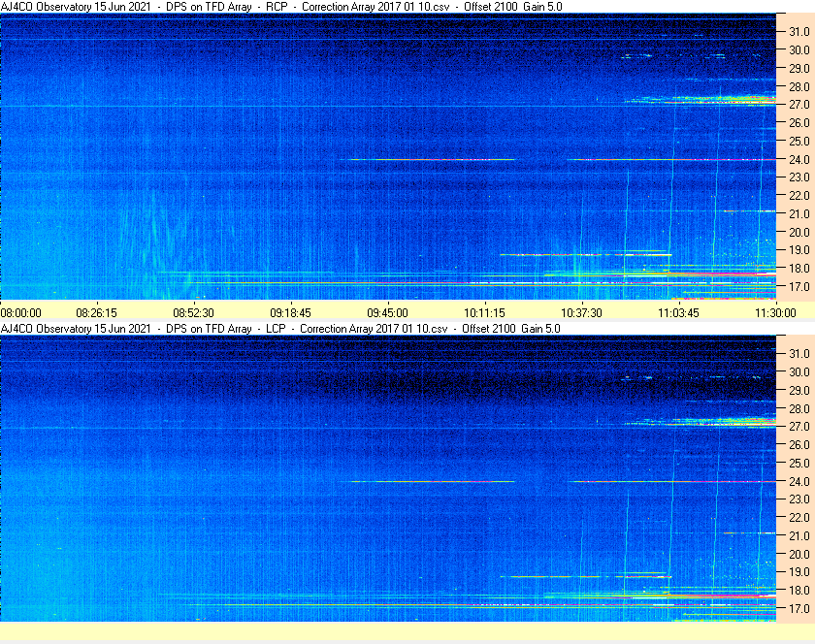Select the 18.0 frequency tick on LCP panel

799,590
